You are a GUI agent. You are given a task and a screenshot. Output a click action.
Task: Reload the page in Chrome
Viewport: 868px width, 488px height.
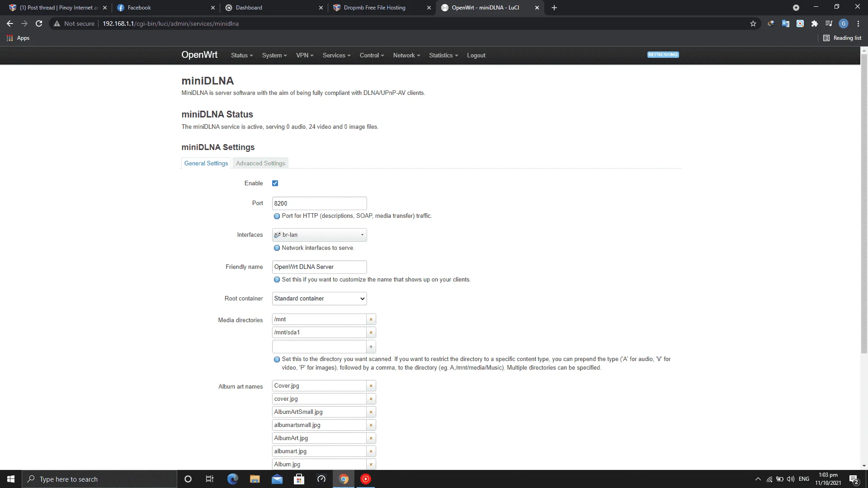click(39, 23)
